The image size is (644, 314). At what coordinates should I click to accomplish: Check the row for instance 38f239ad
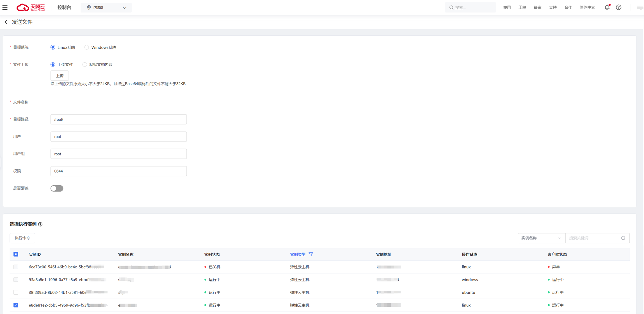pos(16,292)
